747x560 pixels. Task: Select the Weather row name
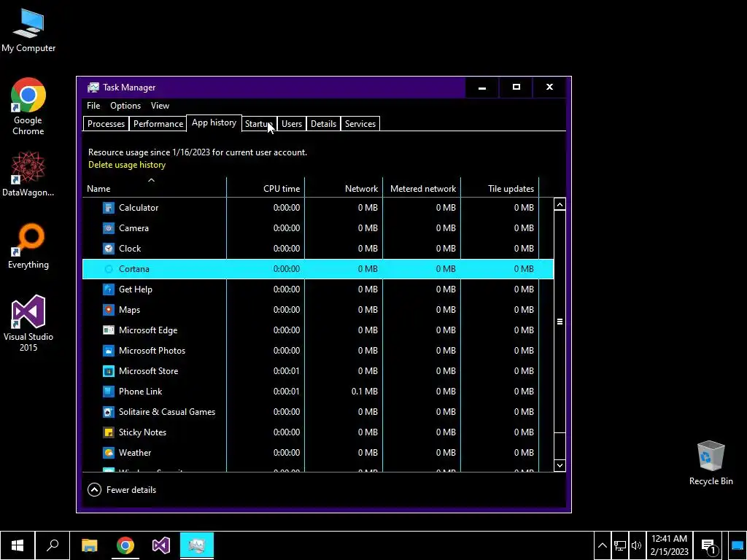(x=135, y=453)
